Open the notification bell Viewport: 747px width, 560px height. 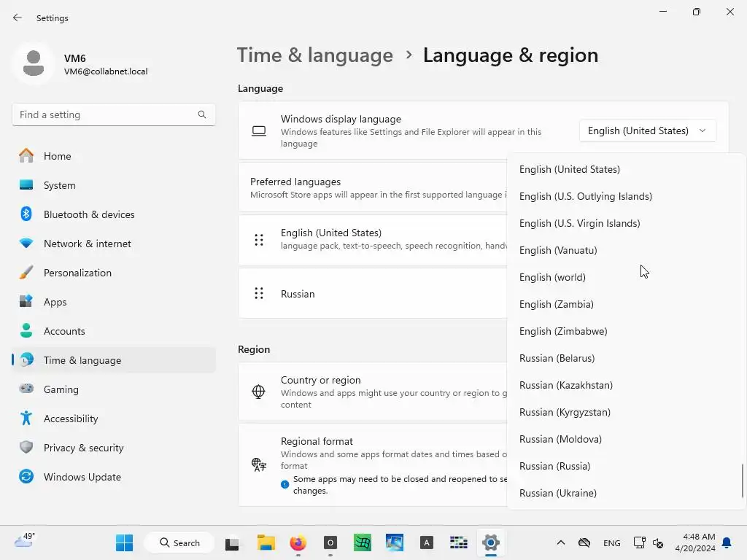point(727,542)
